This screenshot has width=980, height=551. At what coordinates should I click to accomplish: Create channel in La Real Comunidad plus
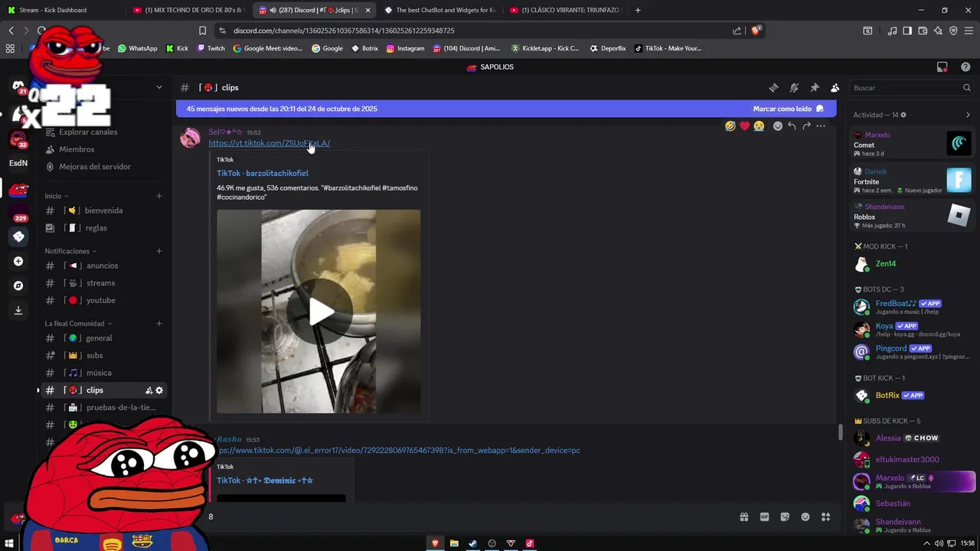pyautogui.click(x=159, y=324)
